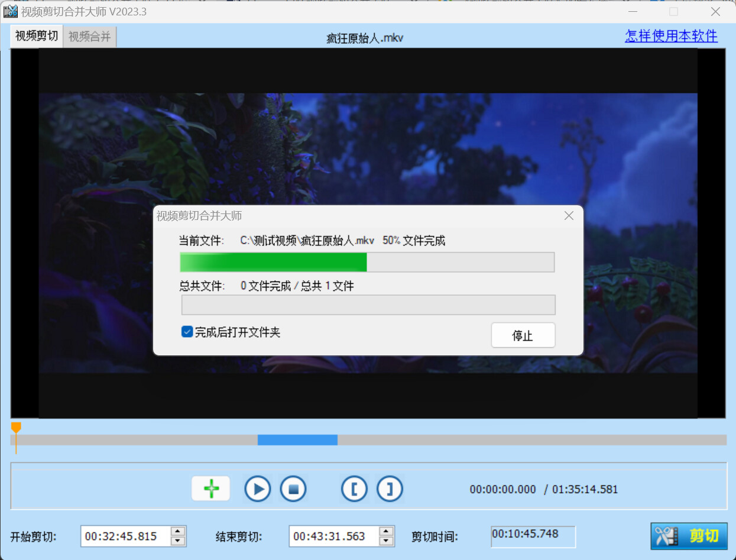Uncheck 完成后打开文件夹 checkbox
Screen dimensions: 736x560
[187, 332]
